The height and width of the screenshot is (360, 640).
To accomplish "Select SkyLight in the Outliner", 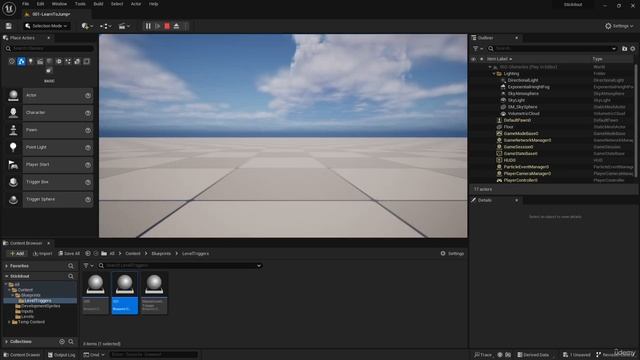I will (516, 100).
